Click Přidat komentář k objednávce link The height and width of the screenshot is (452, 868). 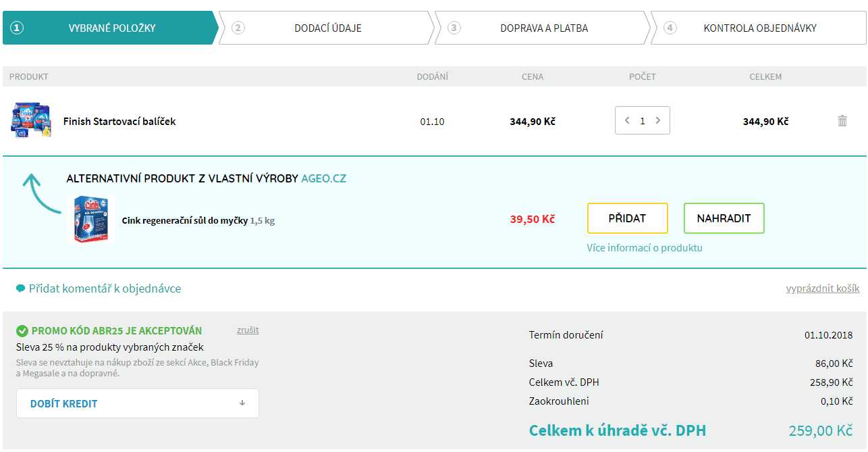coord(105,289)
